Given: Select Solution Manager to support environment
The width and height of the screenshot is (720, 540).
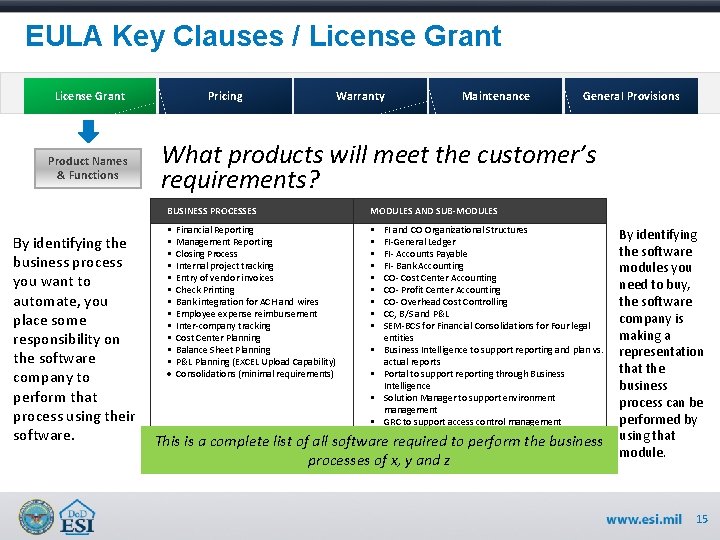Looking at the screenshot, I should click(x=469, y=404).
